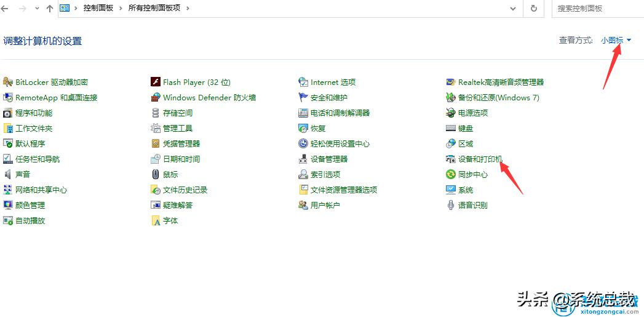644x317 pixels.
Task: Open the 电源选项 link text
Action: (473, 113)
